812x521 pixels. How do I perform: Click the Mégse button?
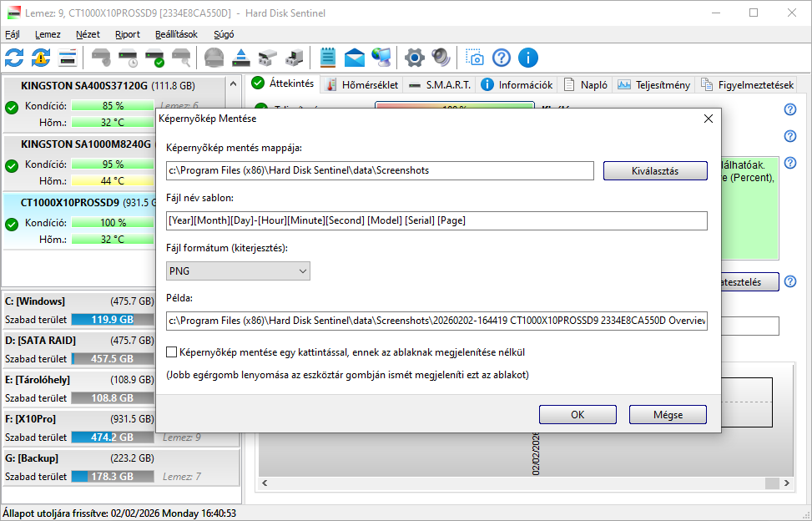point(667,414)
